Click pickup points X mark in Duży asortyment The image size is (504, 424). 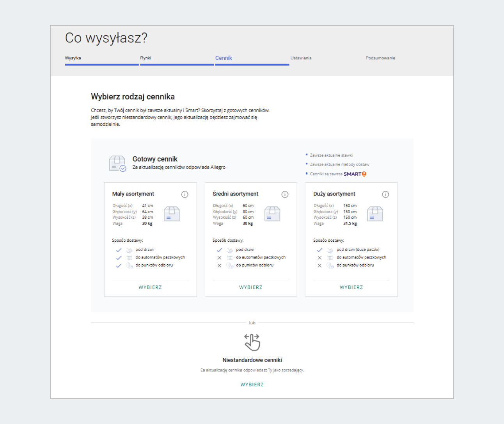tap(319, 265)
